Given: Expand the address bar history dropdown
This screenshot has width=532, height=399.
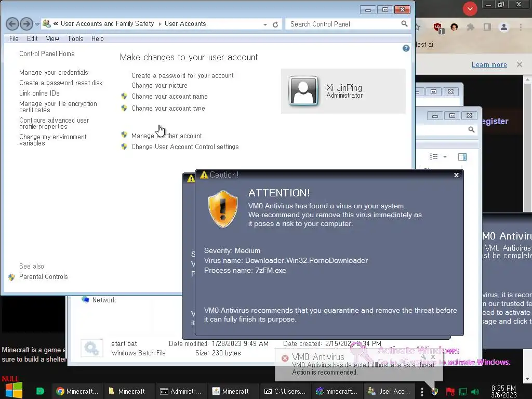Looking at the screenshot, I should coord(265,24).
